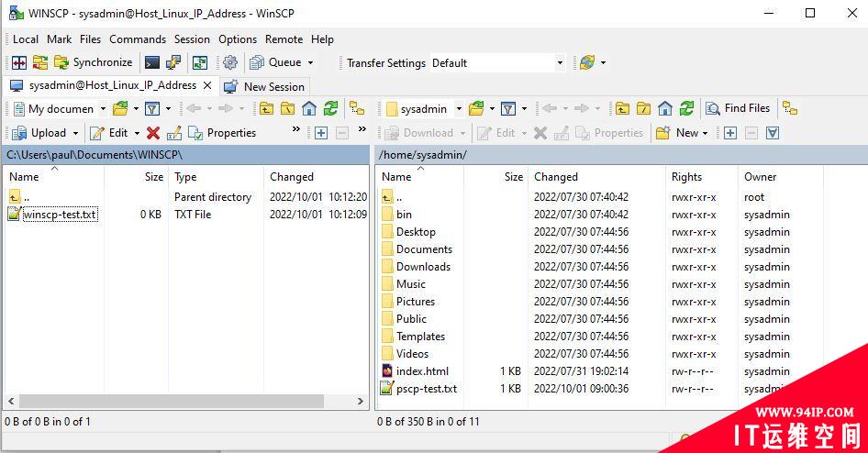Select the Documents folder in remote panel
868x453 pixels.
424,249
